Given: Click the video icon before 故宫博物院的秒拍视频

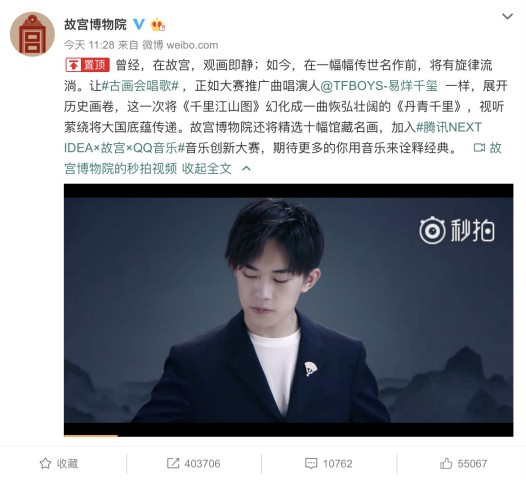Looking at the screenshot, I should click(x=479, y=148).
